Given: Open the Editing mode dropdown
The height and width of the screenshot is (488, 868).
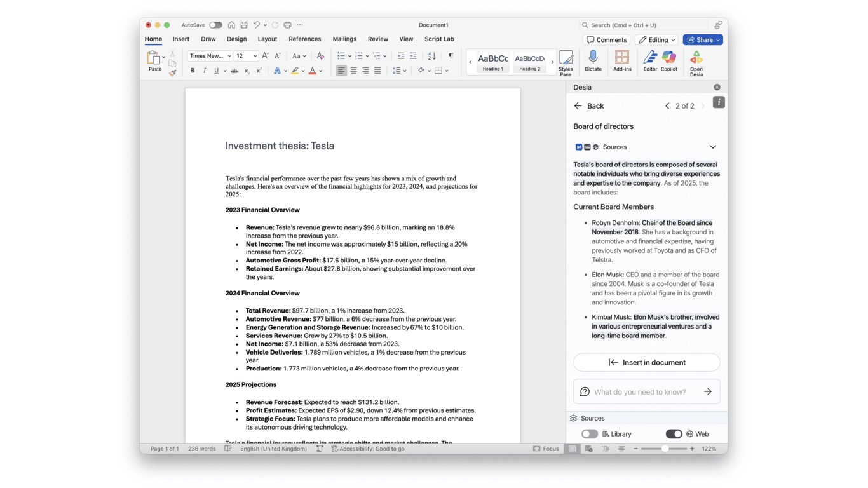Looking at the screenshot, I should pyautogui.click(x=656, y=40).
